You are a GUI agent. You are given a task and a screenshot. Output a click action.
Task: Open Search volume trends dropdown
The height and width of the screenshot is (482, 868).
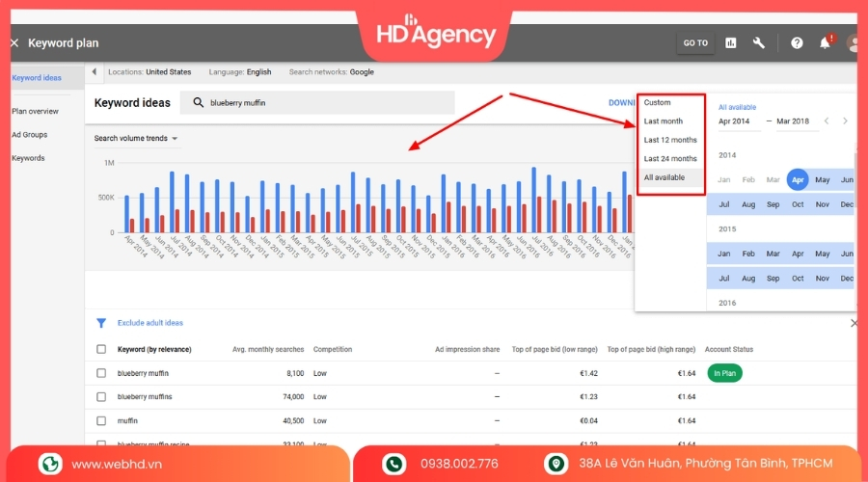(136, 139)
